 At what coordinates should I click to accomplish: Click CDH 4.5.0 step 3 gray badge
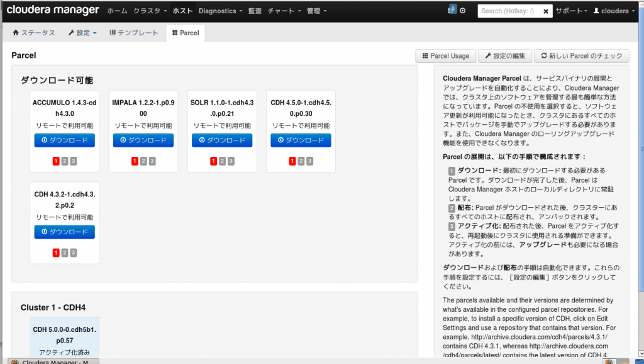click(x=309, y=161)
